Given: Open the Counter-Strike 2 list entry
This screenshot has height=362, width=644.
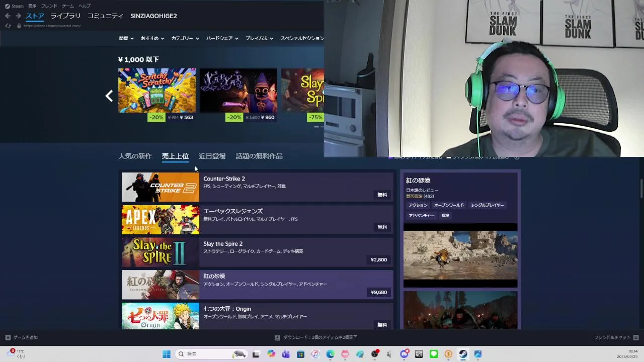Looking at the screenshot, I should coord(257,187).
